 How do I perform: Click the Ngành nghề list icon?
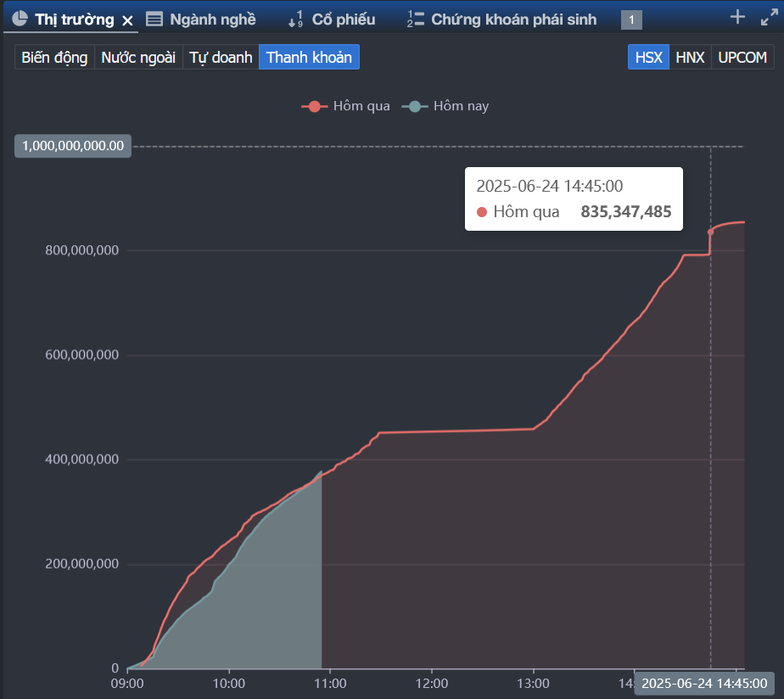[x=154, y=19]
